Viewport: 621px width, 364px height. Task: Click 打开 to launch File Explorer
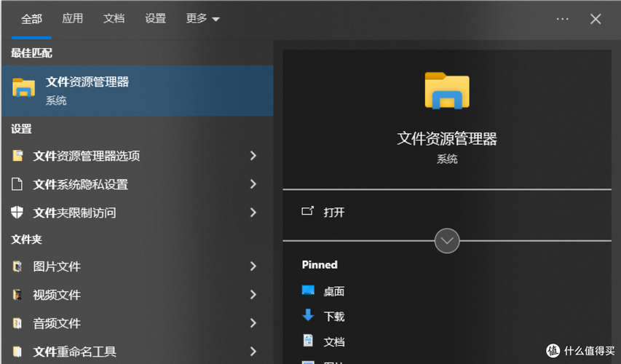(x=333, y=213)
